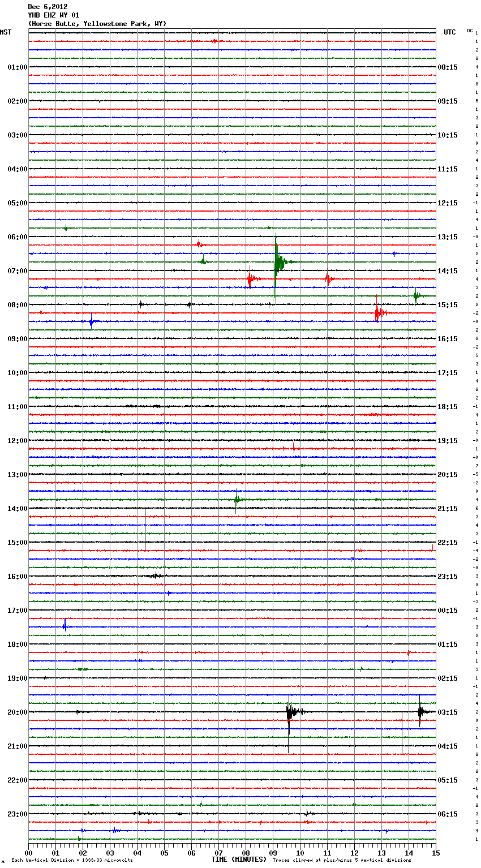This screenshot has width=481, height=868.
Task: Select the 14:00 MST row label
Action: coord(18,509)
